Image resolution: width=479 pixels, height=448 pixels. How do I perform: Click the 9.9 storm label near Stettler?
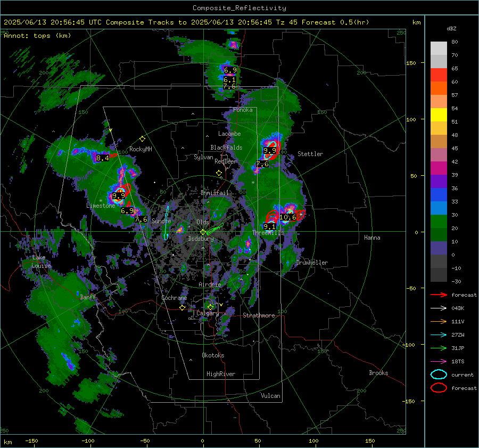[x=270, y=150]
